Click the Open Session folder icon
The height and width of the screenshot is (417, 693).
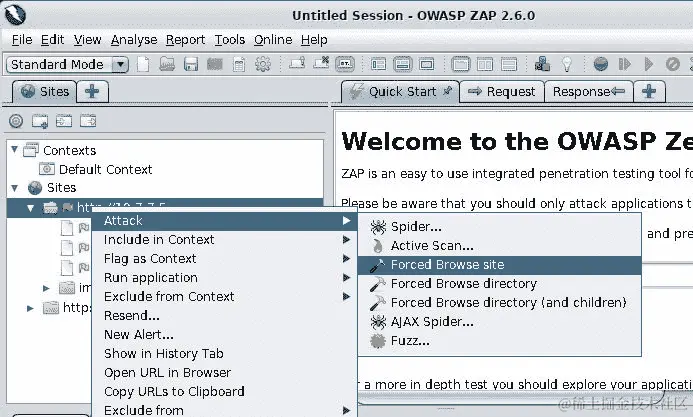point(167,64)
